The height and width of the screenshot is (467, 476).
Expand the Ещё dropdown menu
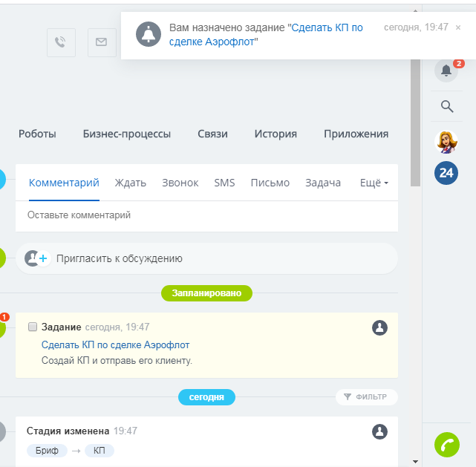coord(374,183)
